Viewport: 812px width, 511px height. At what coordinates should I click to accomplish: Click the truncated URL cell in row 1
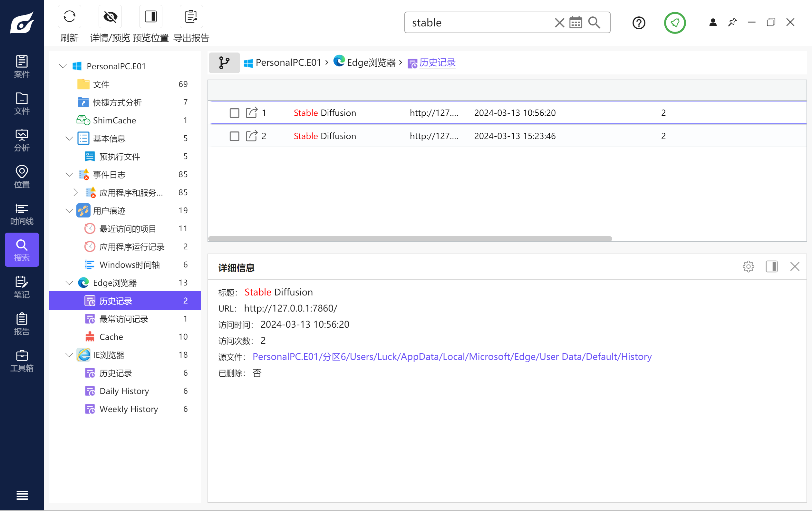click(434, 112)
